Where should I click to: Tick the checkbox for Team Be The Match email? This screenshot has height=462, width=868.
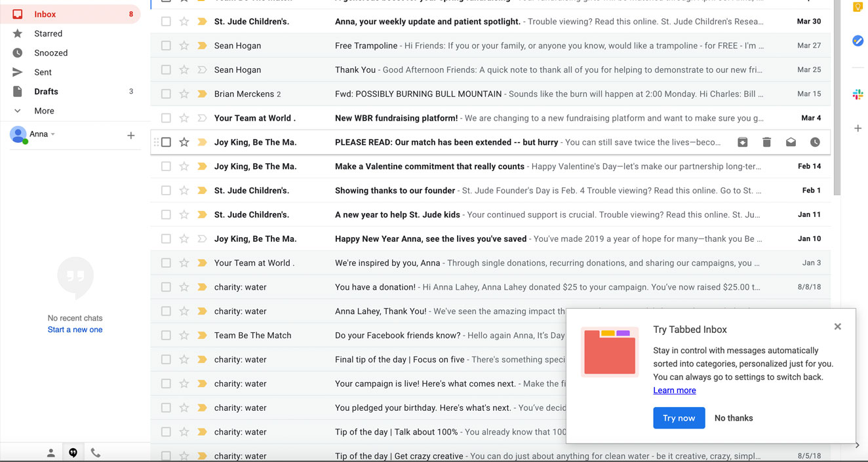pyautogui.click(x=166, y=336)
